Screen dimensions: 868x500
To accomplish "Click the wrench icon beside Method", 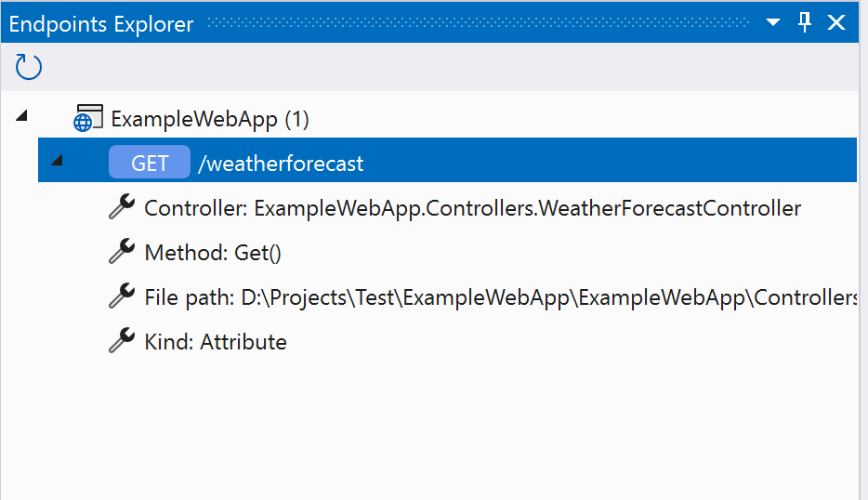I will coord(122,253).
